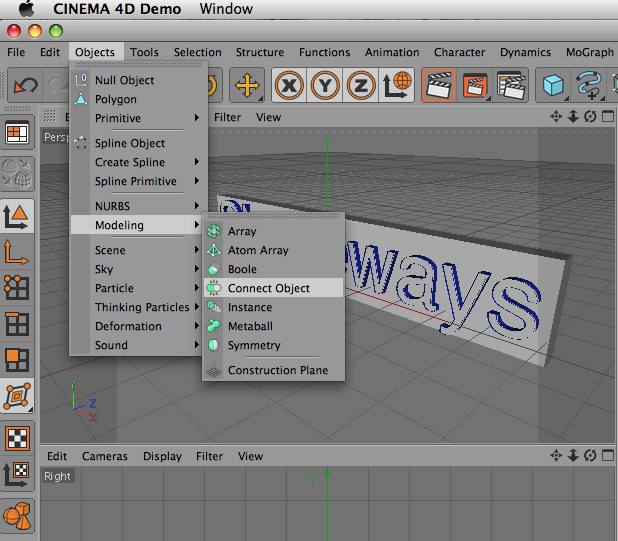
Task: Click the Undo arrow icon
Action: click(25, 85)
